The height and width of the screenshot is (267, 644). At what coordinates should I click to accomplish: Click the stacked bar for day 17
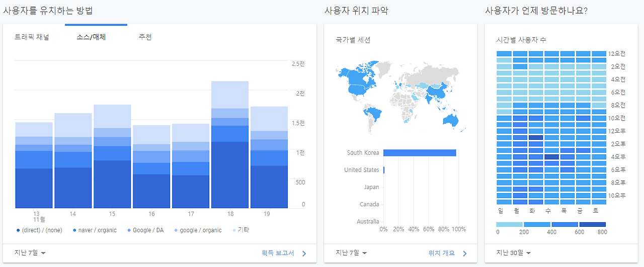click(191, 166)
